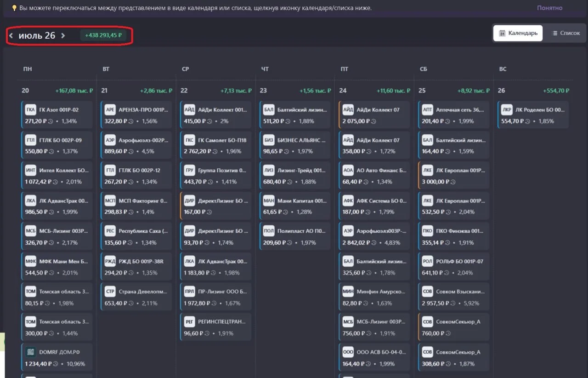Image resolution: width=588 pixels, height=378 pixels.
Task: Click the РЕС badge of Республика Саха
Action: point(110,231)
